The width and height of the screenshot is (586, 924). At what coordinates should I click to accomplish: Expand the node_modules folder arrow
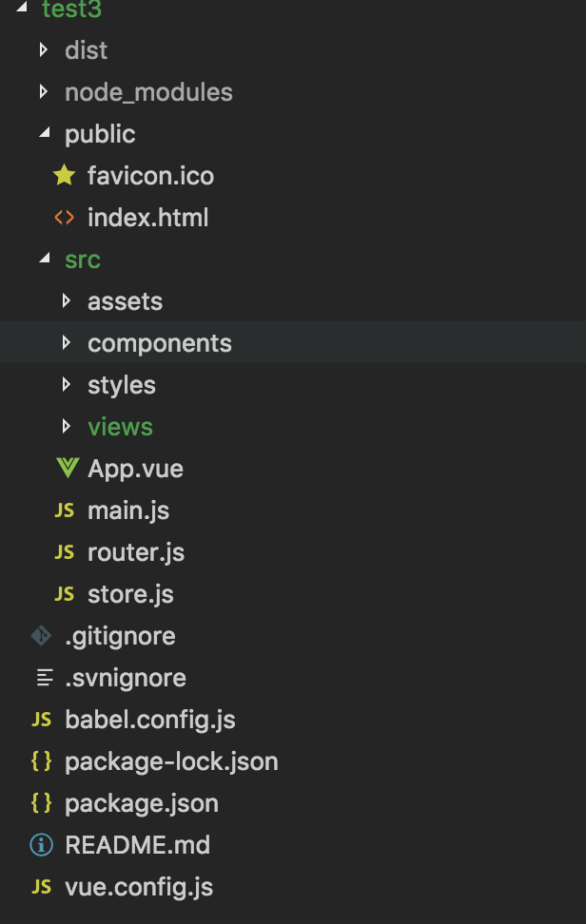43,91
